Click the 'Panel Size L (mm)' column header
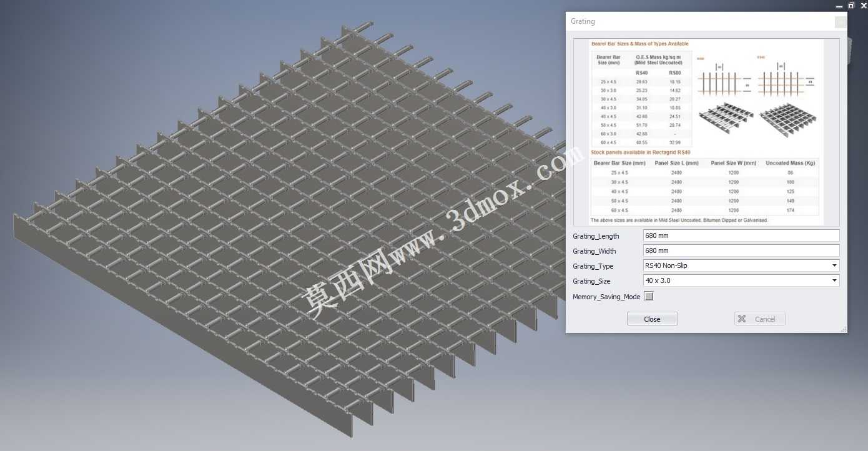 coord(676,163)
